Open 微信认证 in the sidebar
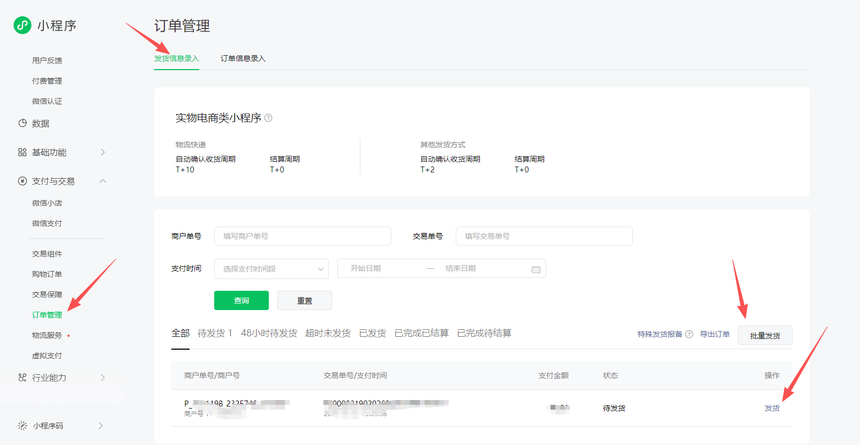 click(47, 102)
